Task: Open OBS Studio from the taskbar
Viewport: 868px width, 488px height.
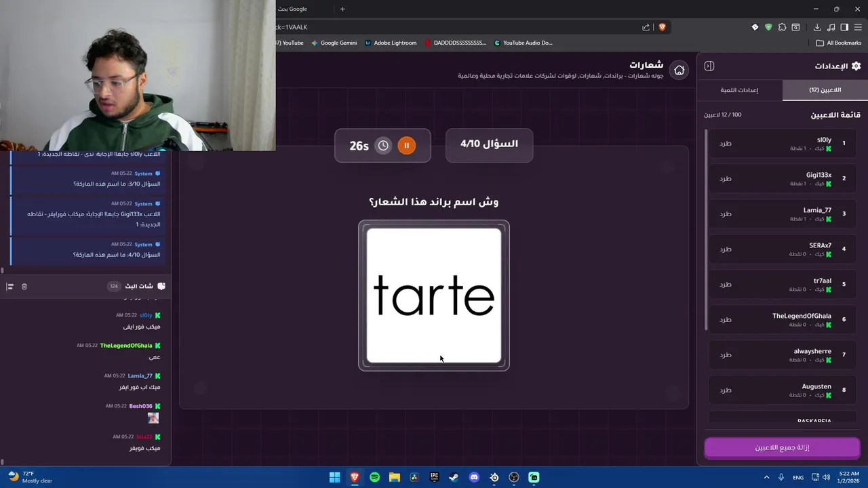Action: coord(514,477)
